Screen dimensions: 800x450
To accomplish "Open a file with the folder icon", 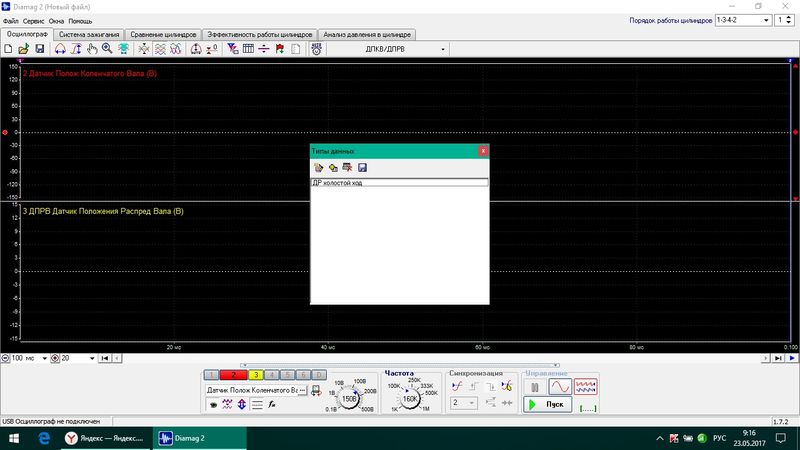I will tap(23, 49).
